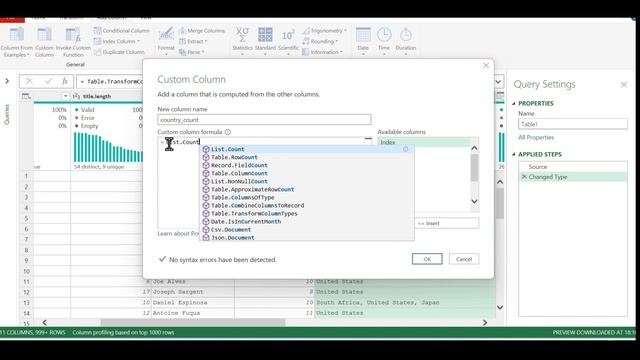Open the Rounding dropdown
This screenshot has height=360, width=640.
pos(320,41)
